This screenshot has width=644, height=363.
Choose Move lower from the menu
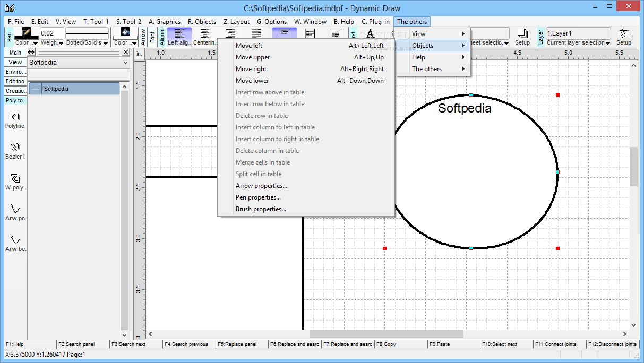(306, 81)
